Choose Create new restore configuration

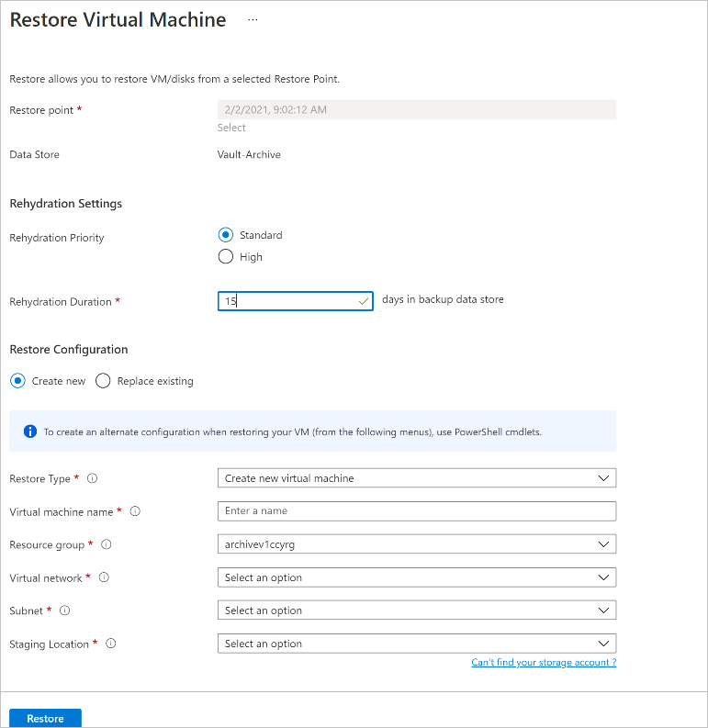click(17, 381)
